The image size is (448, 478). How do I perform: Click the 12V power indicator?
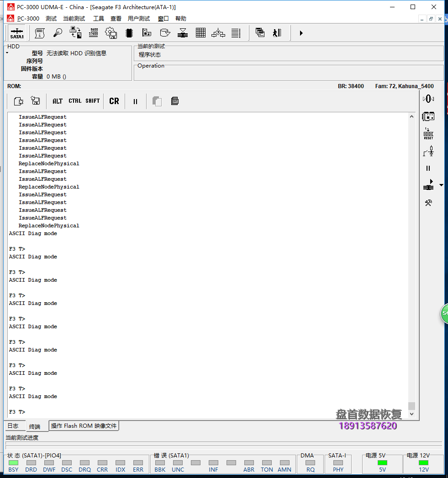coord(424,463)
